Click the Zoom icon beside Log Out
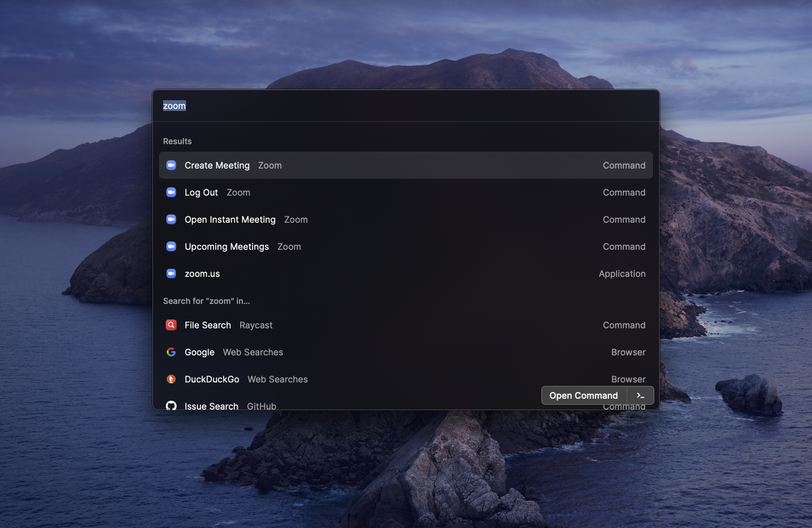This screenshot has height=528, width=812. coord(171,192)
